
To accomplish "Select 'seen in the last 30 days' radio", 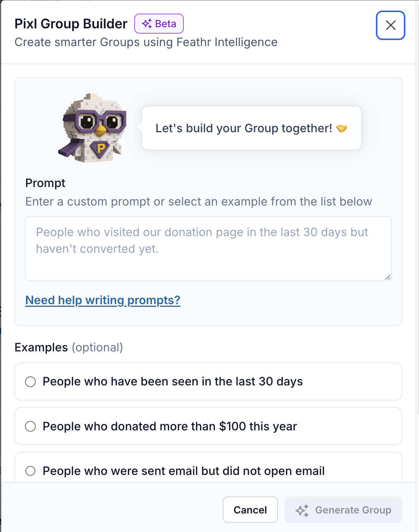I will [x=31, y=382].
